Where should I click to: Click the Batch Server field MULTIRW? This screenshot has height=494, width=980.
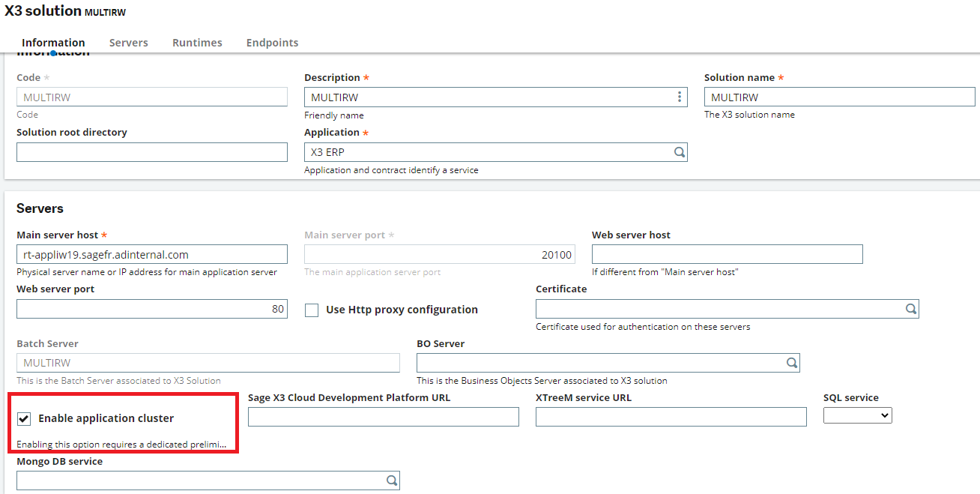coord(208,363)
